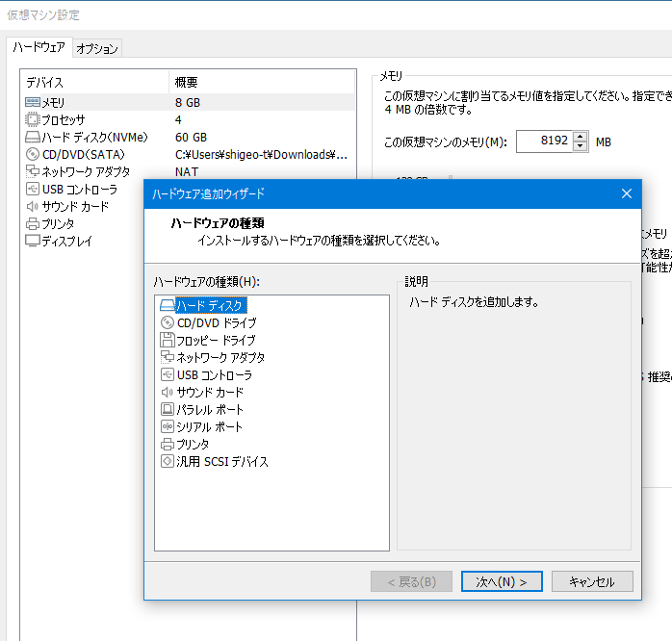This screenshot has width=672, height=641.
Task: Increase memory value with up arrow
Action: pos(580,137)
